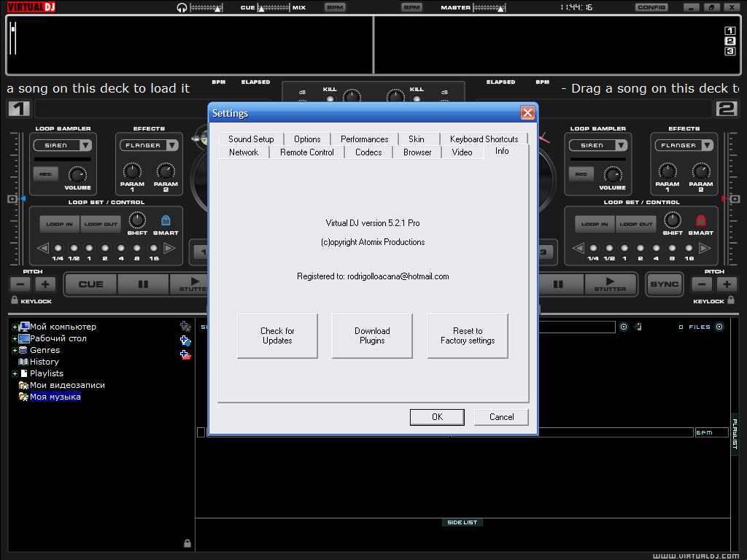The height and width of the screenshot is (560, 747).
Task: Open the CONFIG button in the top bar
Action: coord(651,7)
